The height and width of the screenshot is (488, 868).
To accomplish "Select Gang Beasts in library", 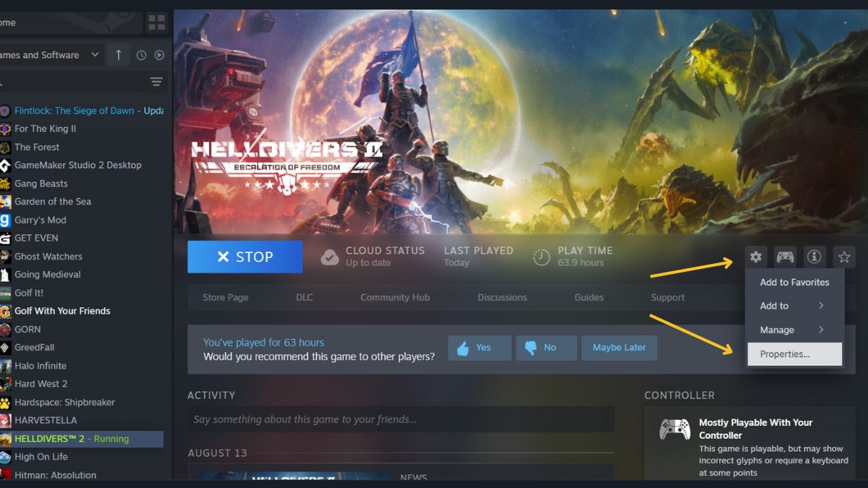I will pos(41,184).
